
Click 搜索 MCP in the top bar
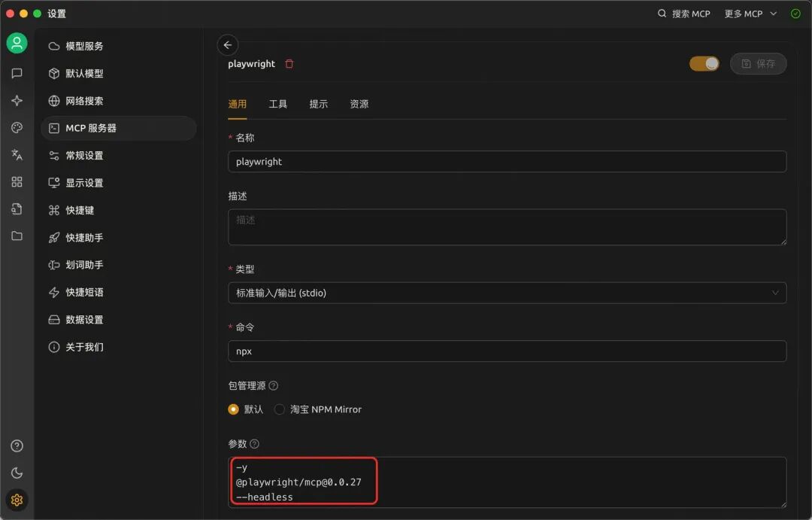click(683, 14)
